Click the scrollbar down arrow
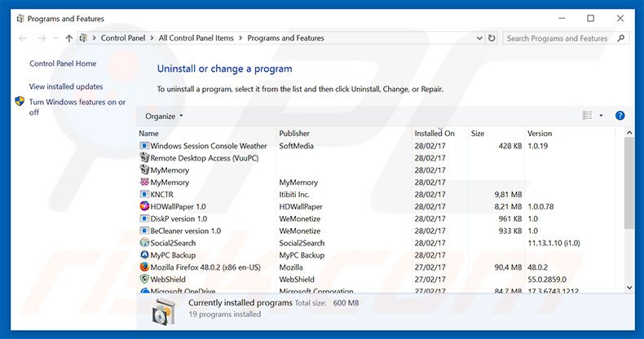644x339 pixels. click(629, 288)
